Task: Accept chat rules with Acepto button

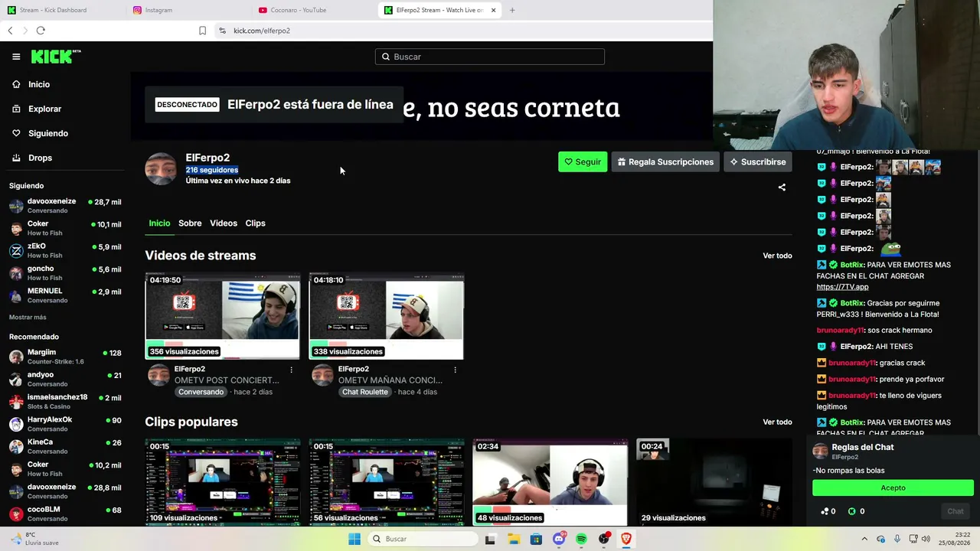Action: coord(893,488)
